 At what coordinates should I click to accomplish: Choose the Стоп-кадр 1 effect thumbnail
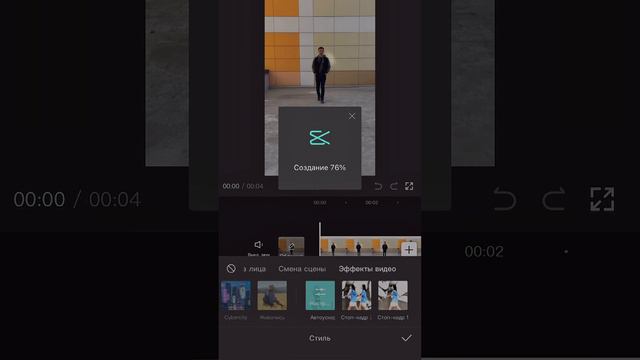pyautogui.click(x=393, y=296)
